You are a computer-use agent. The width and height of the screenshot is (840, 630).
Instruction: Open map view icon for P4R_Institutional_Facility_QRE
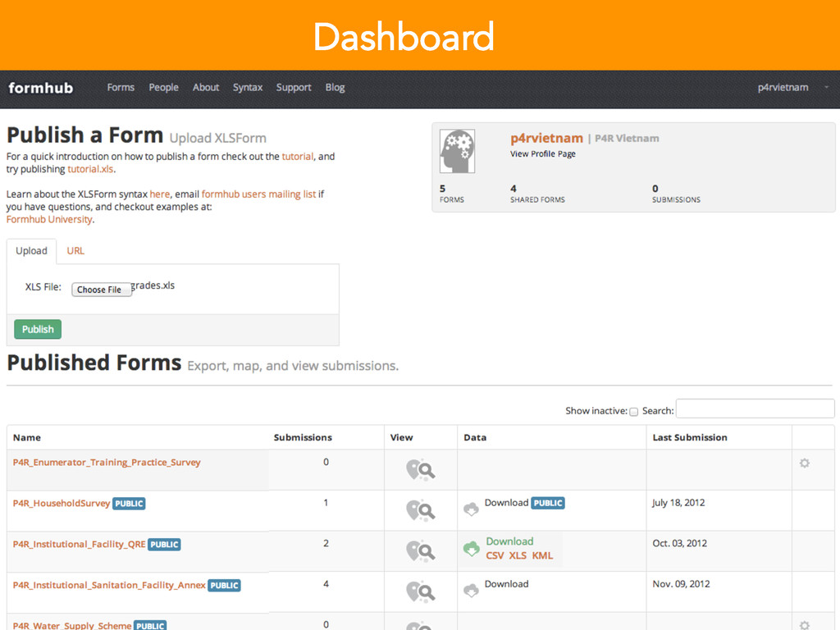tap(421, 551)
